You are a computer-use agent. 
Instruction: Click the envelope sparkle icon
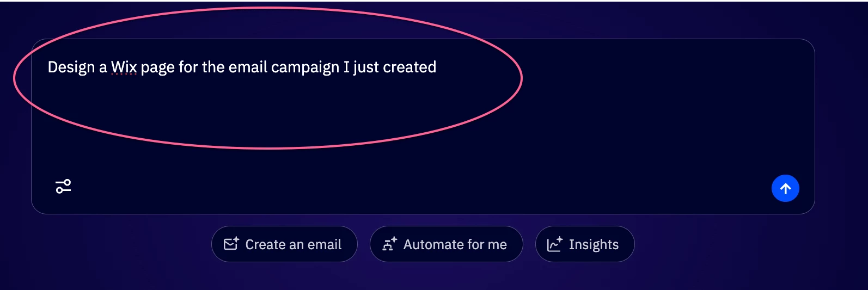coord(231,244)
